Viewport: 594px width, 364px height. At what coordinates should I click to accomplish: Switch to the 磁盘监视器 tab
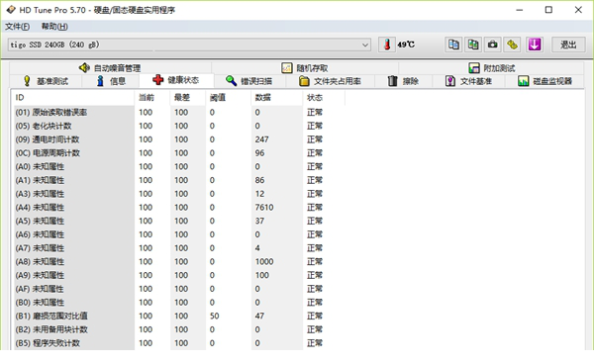tap(544, 81)
